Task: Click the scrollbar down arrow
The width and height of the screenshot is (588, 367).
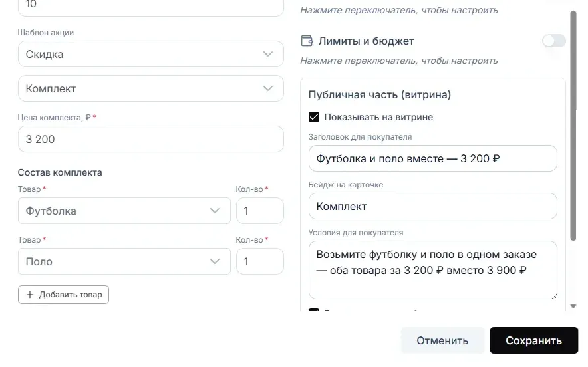Action: [x=573, y=306]
